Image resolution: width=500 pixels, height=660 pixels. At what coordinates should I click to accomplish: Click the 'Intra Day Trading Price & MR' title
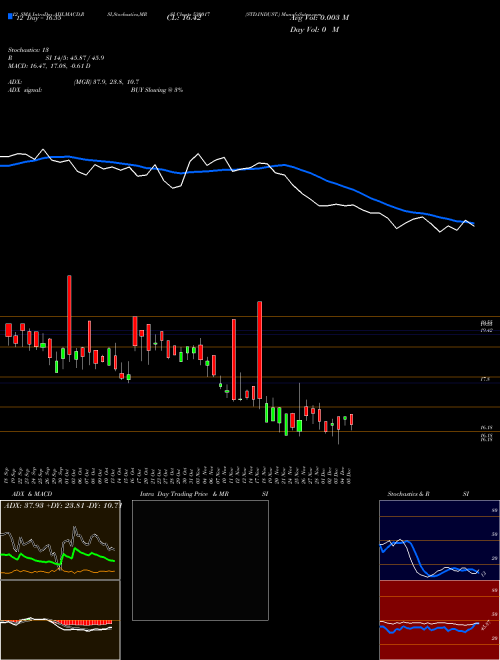point(184,494)
